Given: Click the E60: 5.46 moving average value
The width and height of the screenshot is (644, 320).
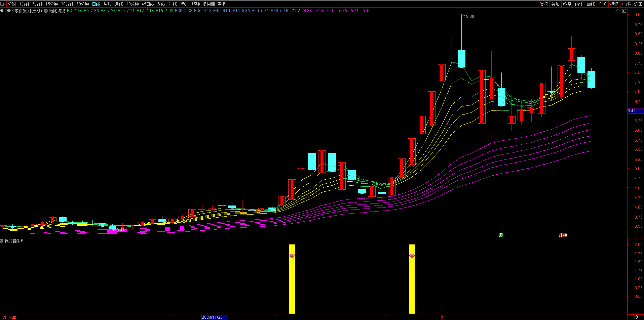Looking at the screenshot, I should (x=280, y=11).
